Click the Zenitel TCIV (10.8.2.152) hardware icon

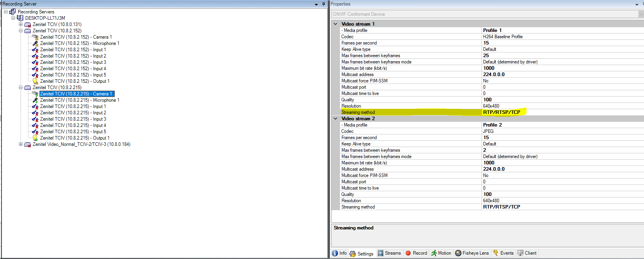28,31
